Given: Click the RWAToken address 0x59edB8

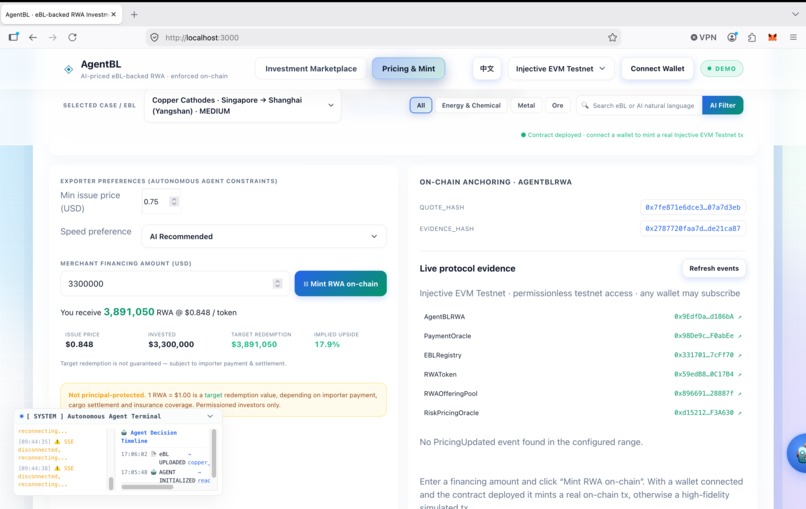Looking at the screenshot, I should [x=704, y=375].
